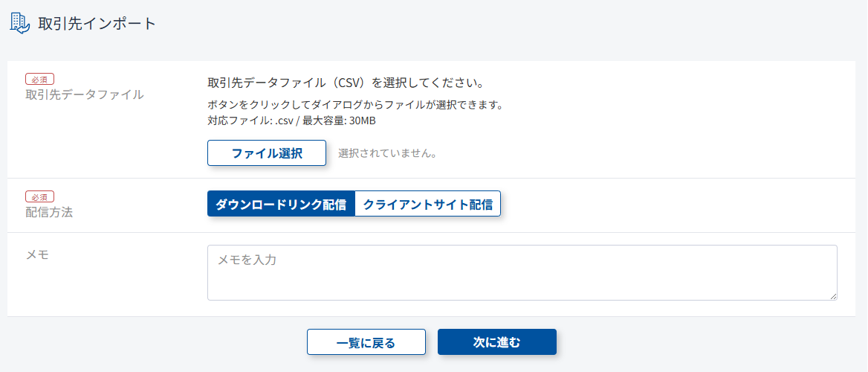Image resolution: width=868 pixels, height=372 pixels.
Task: Click the （CSV） word in the instruction
Action: coord(349,81)
